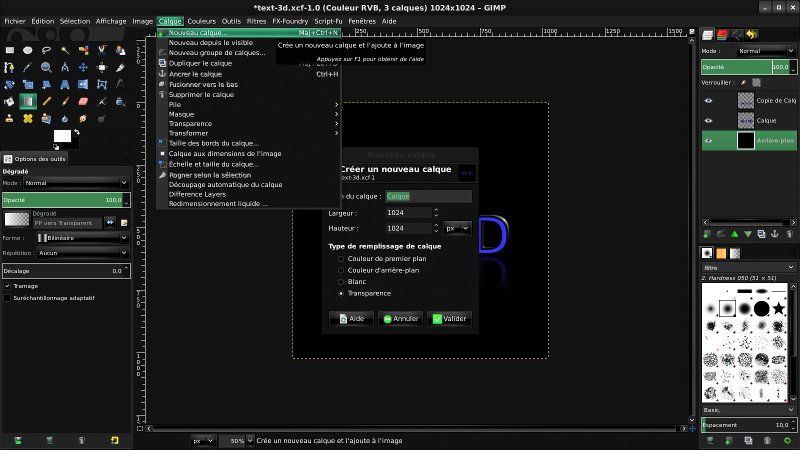Select the Rectangle Select tool
The height and width of the screenshot is (450, 800).
point(10,50)
